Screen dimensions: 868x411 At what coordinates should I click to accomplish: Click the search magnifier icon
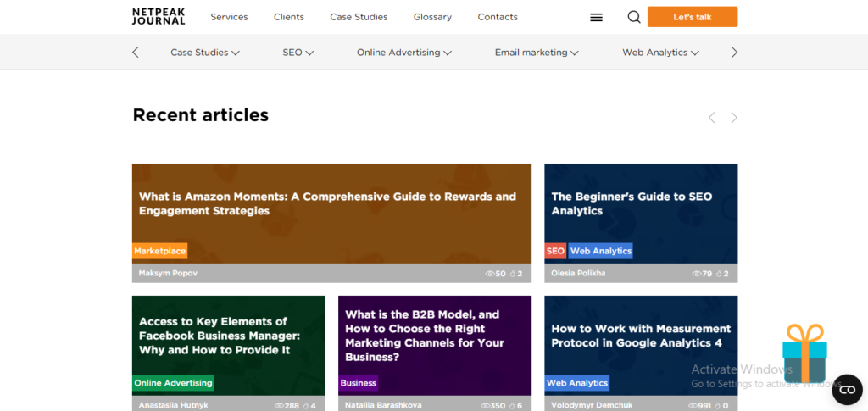pyautogui.click(x=634, y=17)
